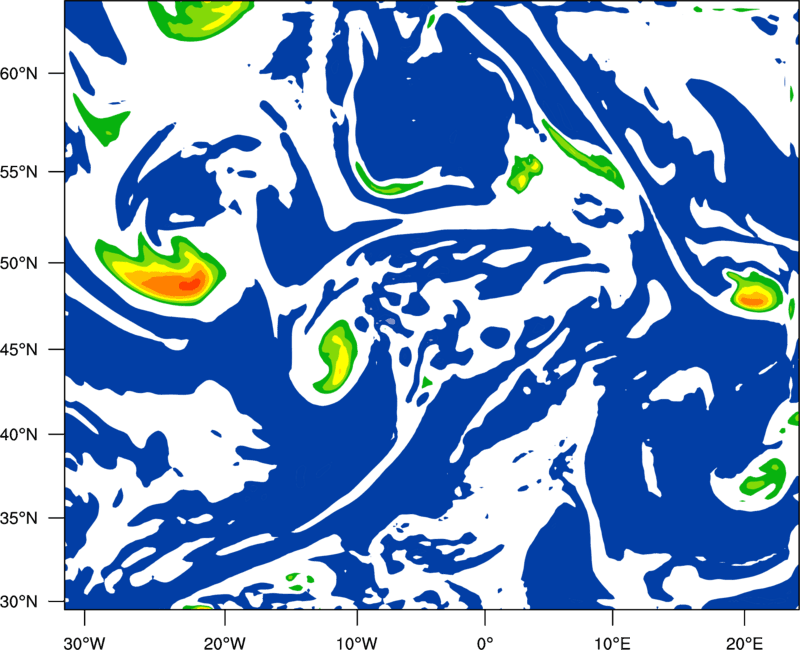Click the 40°N latitude label

pos(19,435)
